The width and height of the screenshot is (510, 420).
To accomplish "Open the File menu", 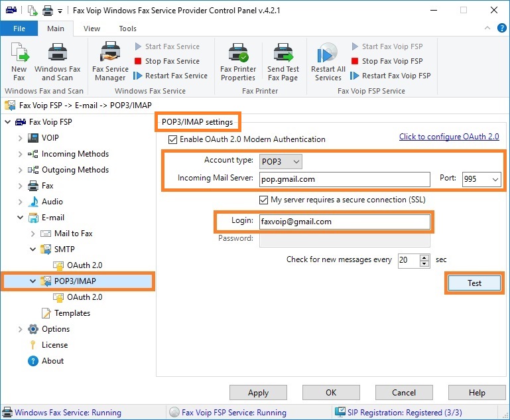I will point(19,29).
